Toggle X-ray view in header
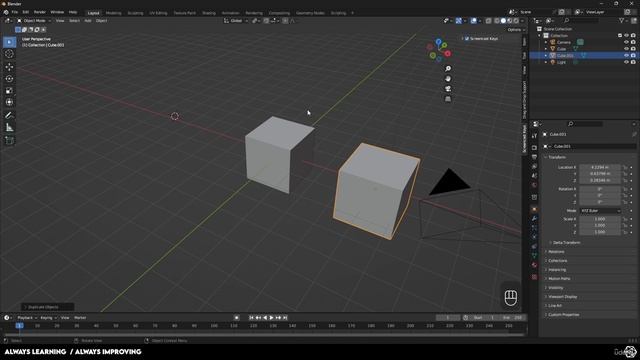 pyautogui.click(x=489, y=21)
